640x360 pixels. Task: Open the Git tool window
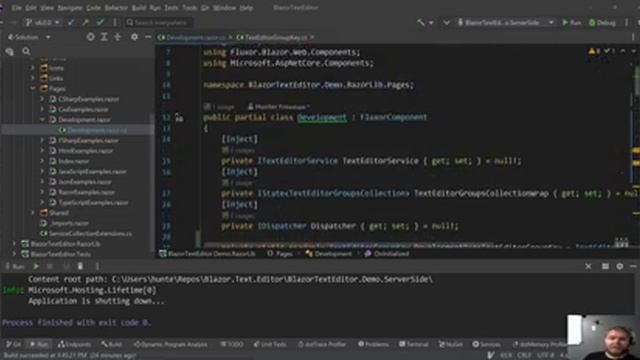13,344
